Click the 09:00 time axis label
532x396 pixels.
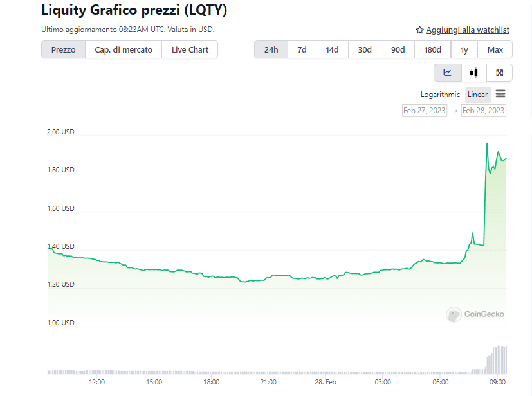(497, 382)
